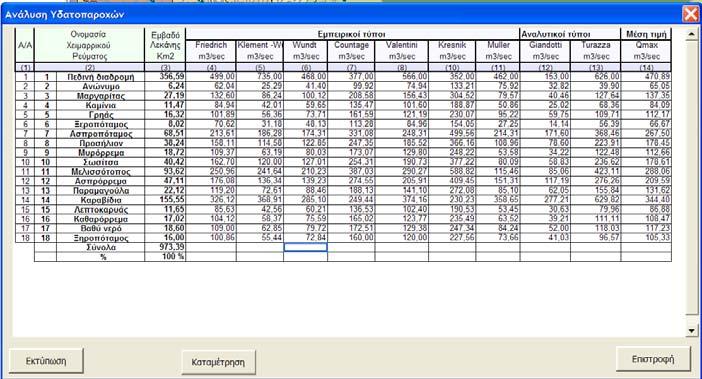Click the Klement value 735,00
The width and height of the screenshot is (702, 379).
click(x=270, y=77)
